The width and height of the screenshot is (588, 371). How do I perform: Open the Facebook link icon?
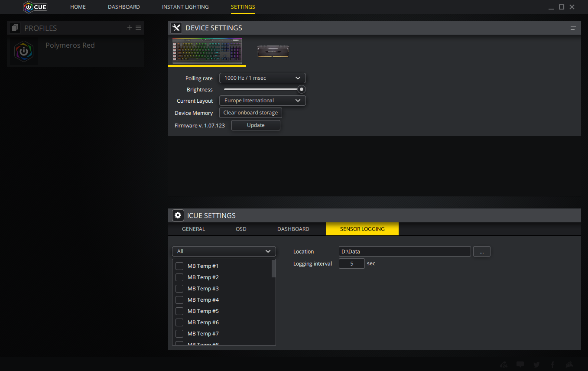(x=553, y=364)
